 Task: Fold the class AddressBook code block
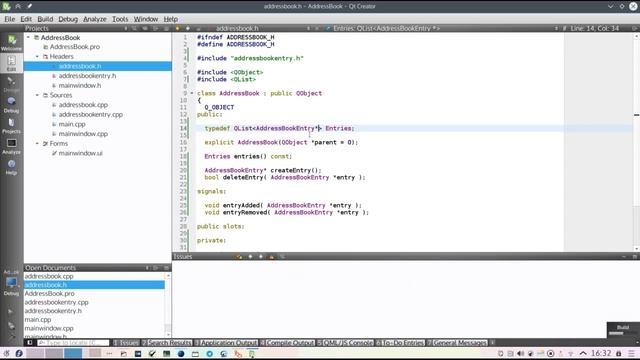(x=191, y=93)
